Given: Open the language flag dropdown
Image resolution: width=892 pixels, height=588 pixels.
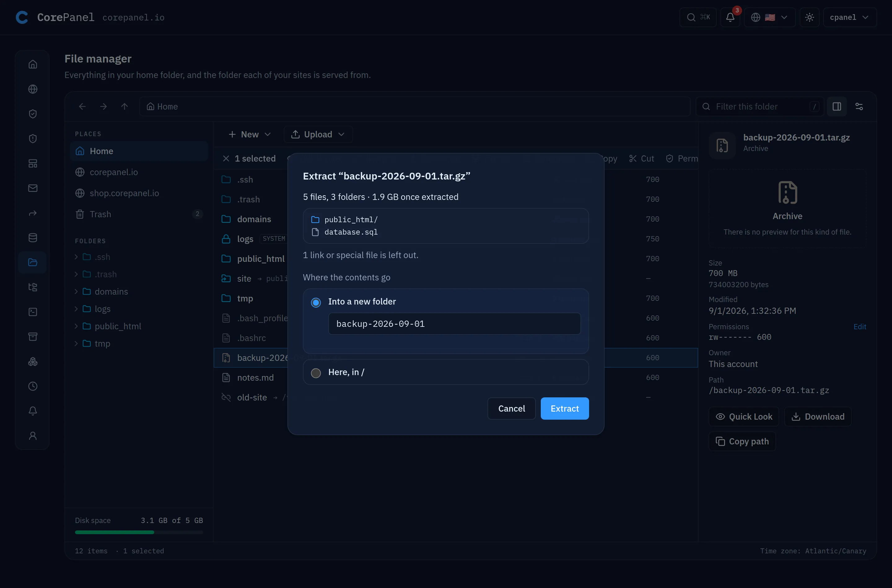Looking at the screenshot, I should click(x=769, y=17).
